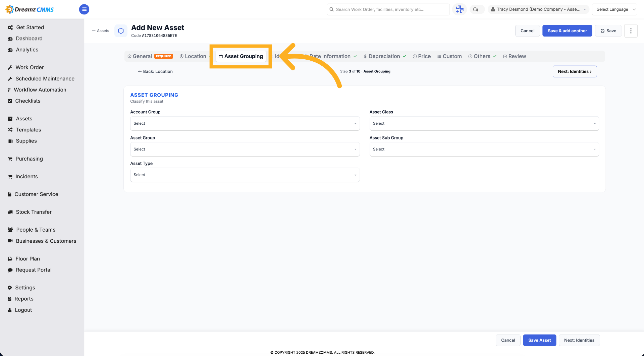Click the bottom Cancel button
This screenshot has height=356, width=644.
pos(508,340)
